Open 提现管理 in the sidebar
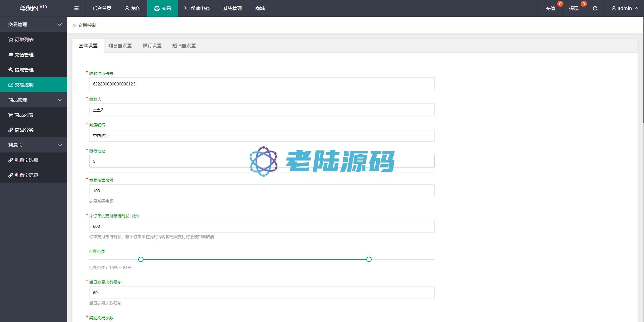This screenshot has height=322, width=644. click(x=24, y=70)
